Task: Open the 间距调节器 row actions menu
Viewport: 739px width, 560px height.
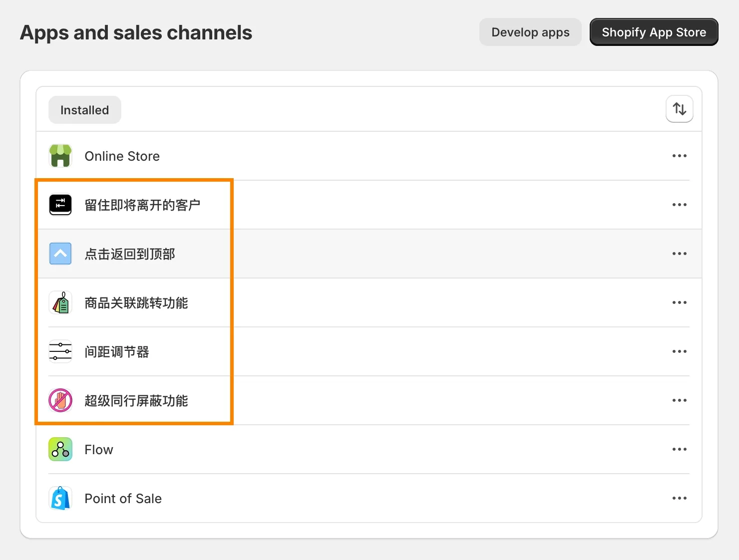Action: click(x=679, y=351)
